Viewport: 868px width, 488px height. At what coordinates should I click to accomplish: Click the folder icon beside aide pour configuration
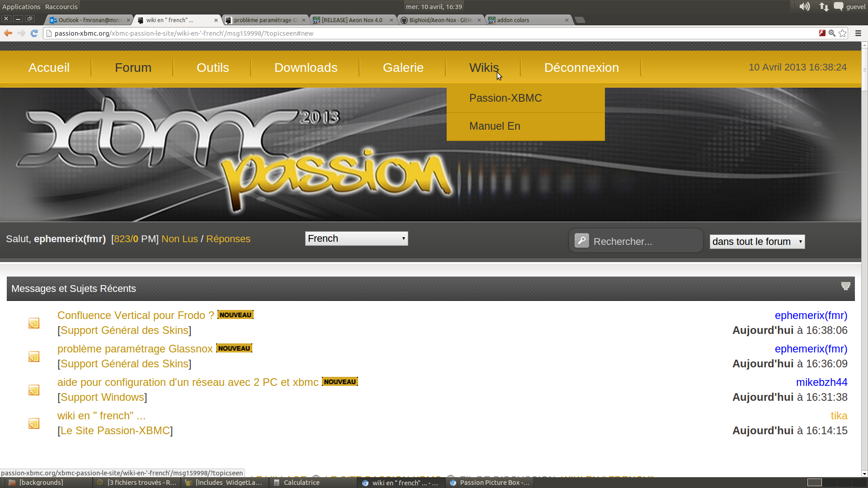[x=34, y=390]
